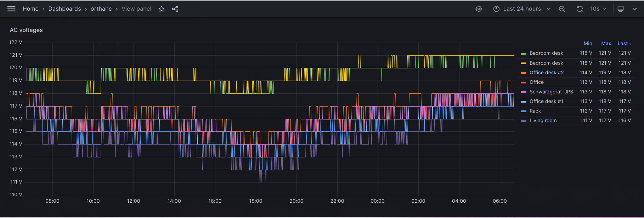Screen dimensions: 644x218
Task: Toggle Living room series visibility
Action: [543, 120]
